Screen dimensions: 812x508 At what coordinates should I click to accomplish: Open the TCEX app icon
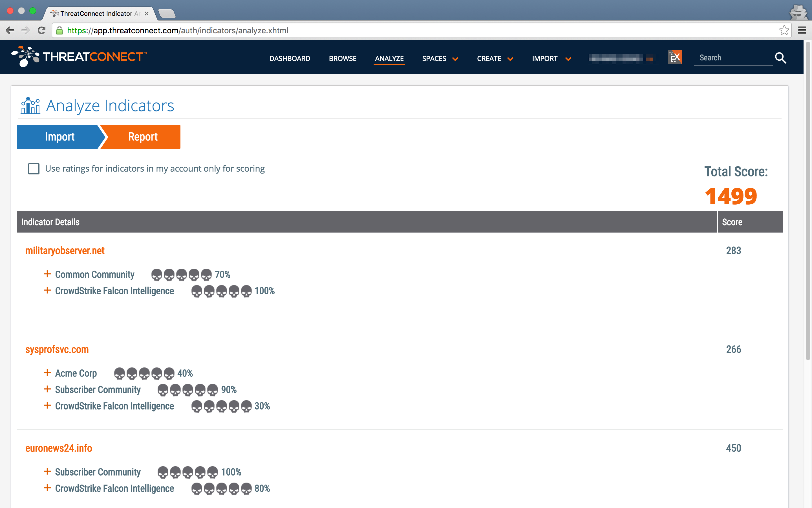(x=674, y=58)
